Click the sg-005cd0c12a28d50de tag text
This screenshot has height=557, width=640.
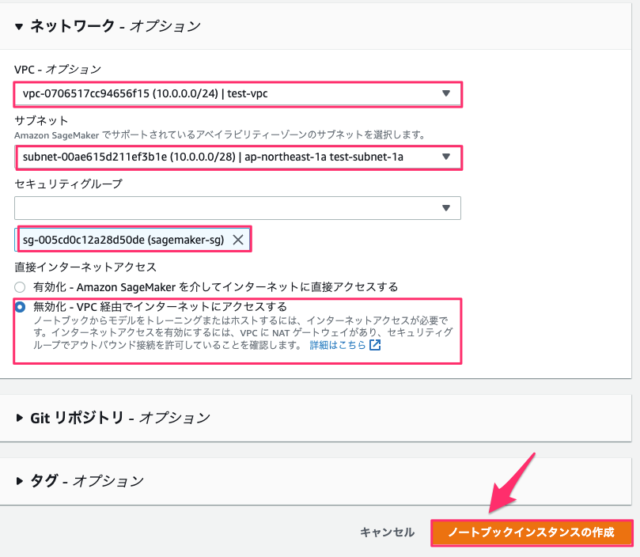pyautogui.click(x=123, y=240)
